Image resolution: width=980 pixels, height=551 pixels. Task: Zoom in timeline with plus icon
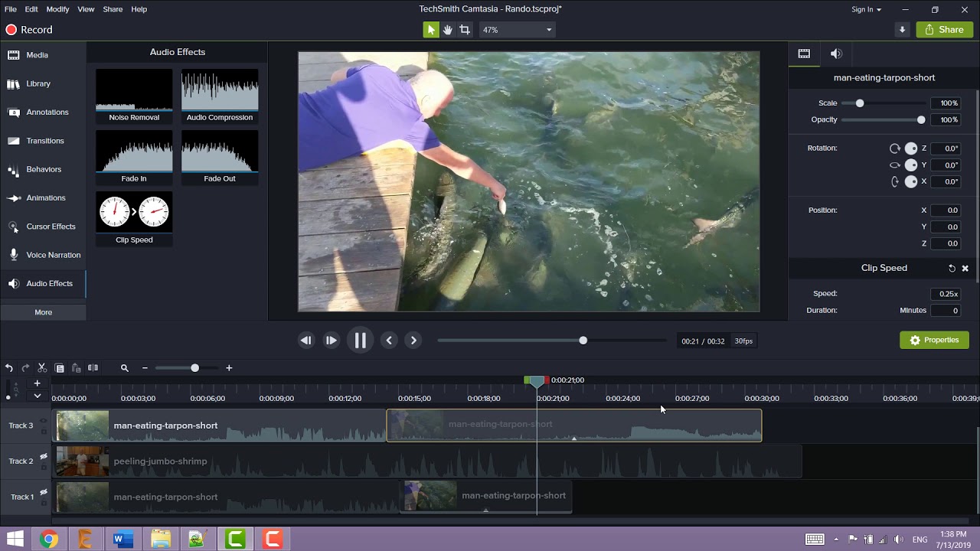[229, 368]
